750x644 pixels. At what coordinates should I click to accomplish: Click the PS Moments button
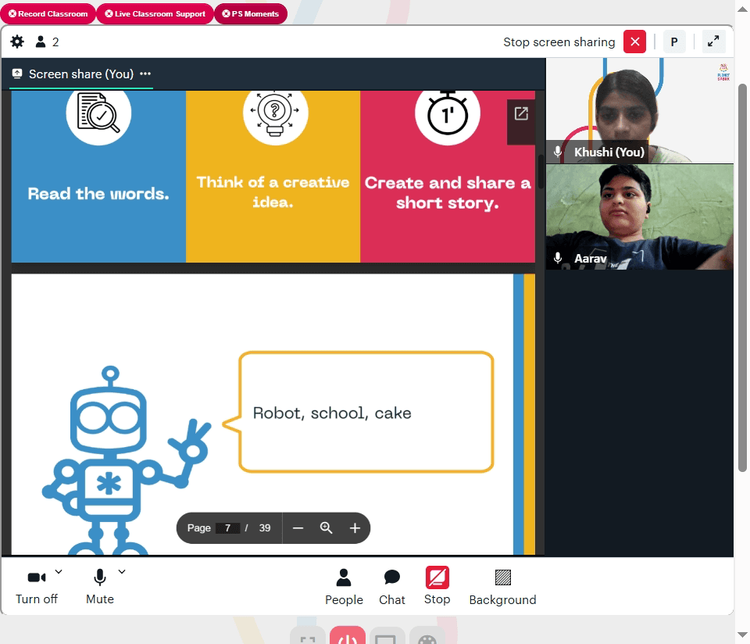click(251, 14)
